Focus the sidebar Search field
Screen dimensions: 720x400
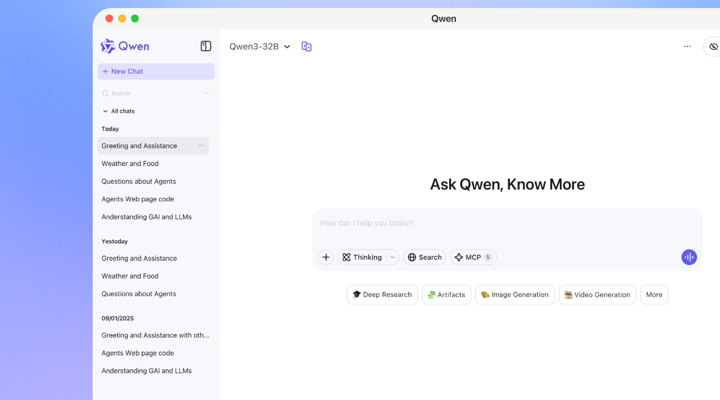(156, 93)
